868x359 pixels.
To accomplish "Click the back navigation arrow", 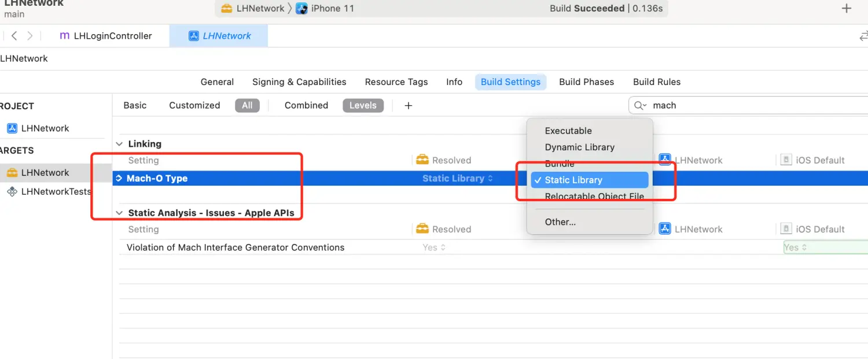I will (x=14, y=36).
